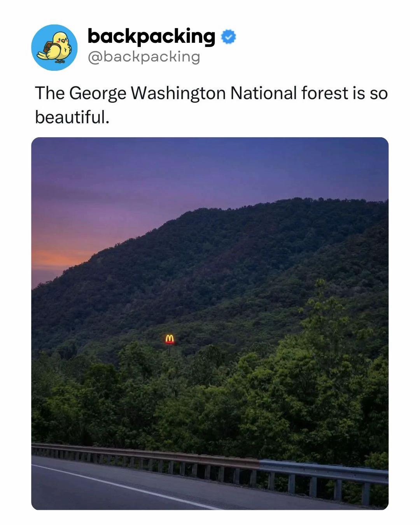This screenshot has height=525, width=420.
Task: Open the @backpacking handle link
Action: 144,57
